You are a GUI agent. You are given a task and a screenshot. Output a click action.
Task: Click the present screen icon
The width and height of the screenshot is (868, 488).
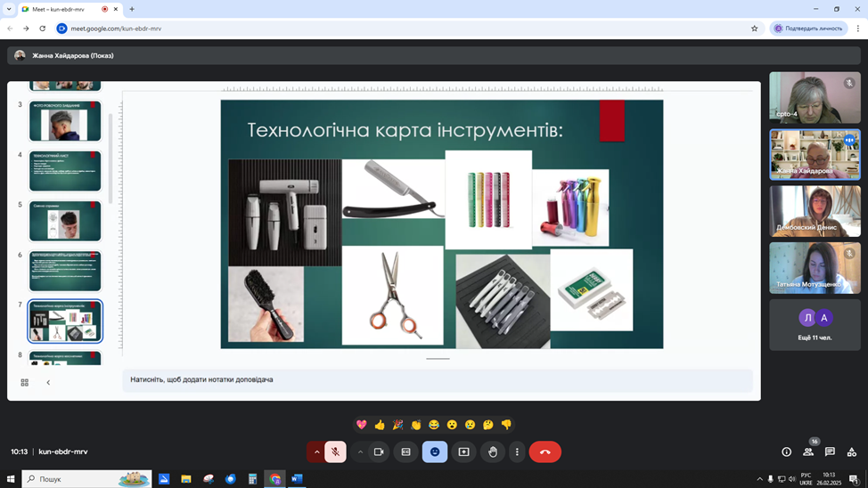463,451
